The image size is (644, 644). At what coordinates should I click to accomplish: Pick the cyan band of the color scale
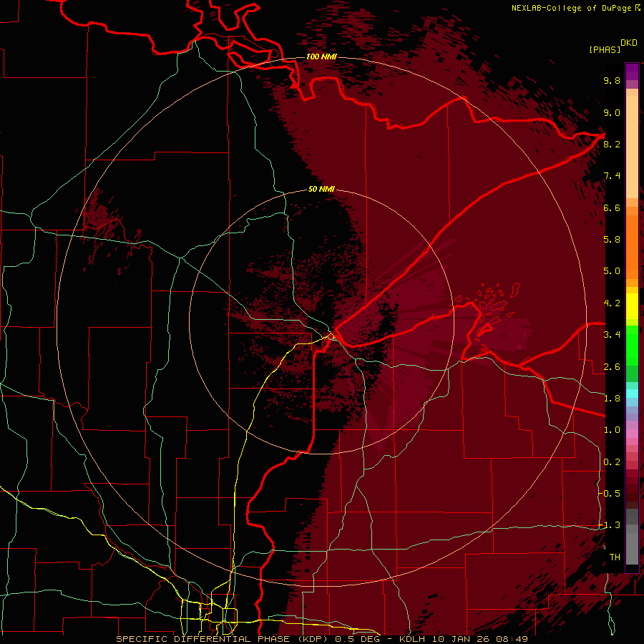pos(632,394)
